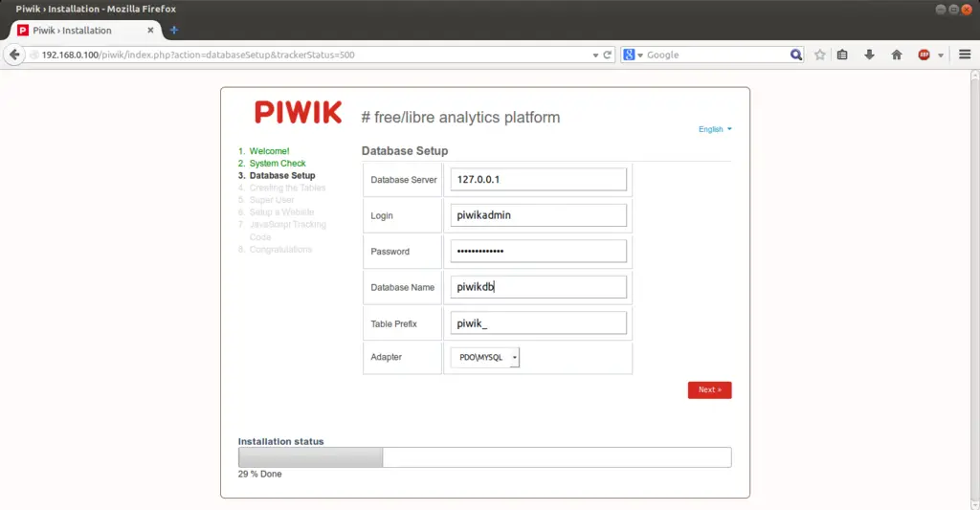Expand the Adblock extension dropdown arrow

(x=941, y=55)
